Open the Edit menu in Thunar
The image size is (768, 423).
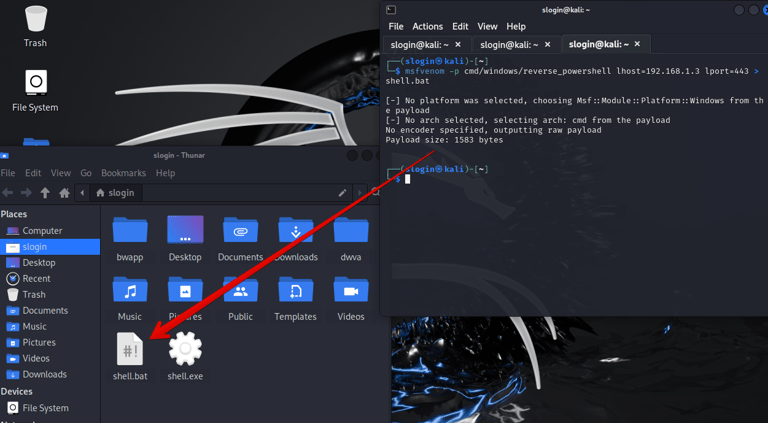coord(33,173)
